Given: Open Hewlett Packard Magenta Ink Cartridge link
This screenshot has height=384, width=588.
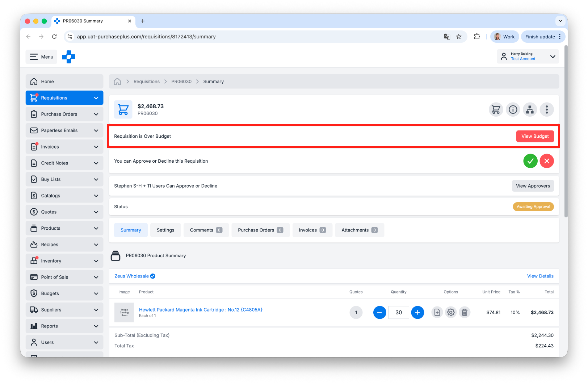Looking at the screenshot, I should point(201,310).
